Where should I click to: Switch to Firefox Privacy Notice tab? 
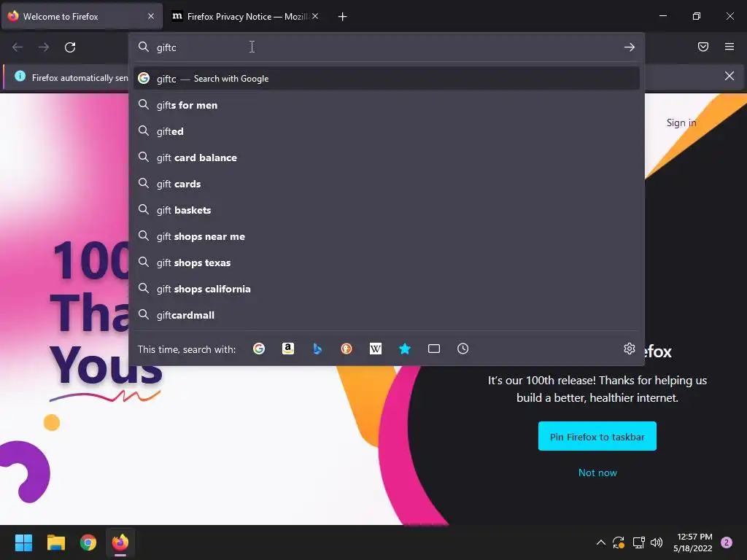pos(244,16)
